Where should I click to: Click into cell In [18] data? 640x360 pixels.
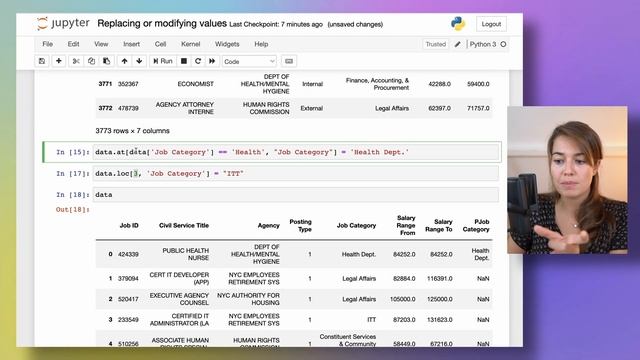[x=296, y=195]
